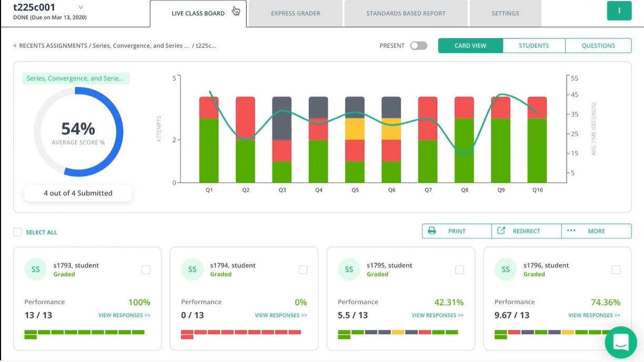Viewport: 644px width, 362px height.
Task: Check the Select All checkbox
Action: [17, 232]
